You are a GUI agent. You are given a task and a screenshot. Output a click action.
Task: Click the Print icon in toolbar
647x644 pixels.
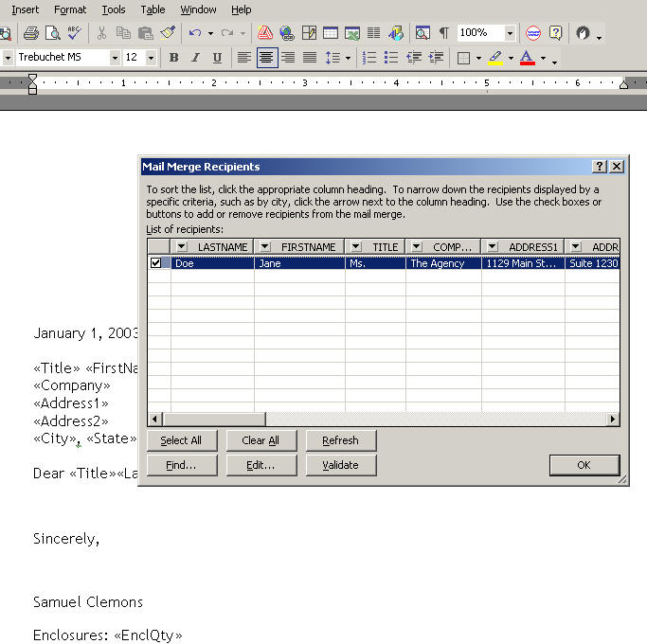tap(31, 33)
